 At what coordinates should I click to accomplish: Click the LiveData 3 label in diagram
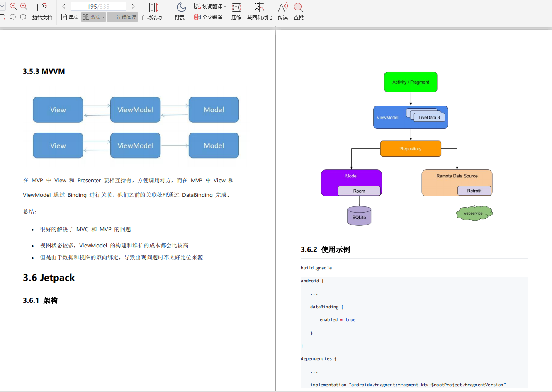click(x=429, y=117)
